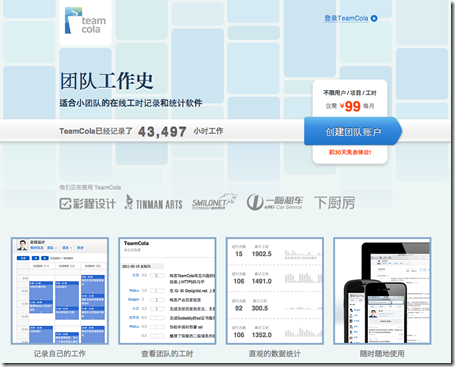Open the 登录TeamCola login link
Image resolution: width=455 pixels, height=367 pixels.
(x=346, y=18)
